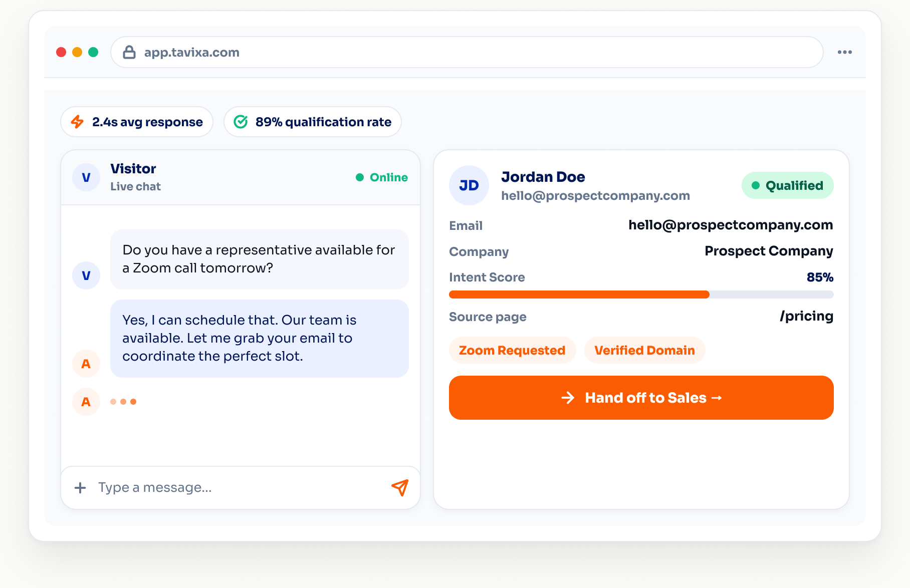Click the lock icon in address bar
Screen dimensions: 910x588
129,52
